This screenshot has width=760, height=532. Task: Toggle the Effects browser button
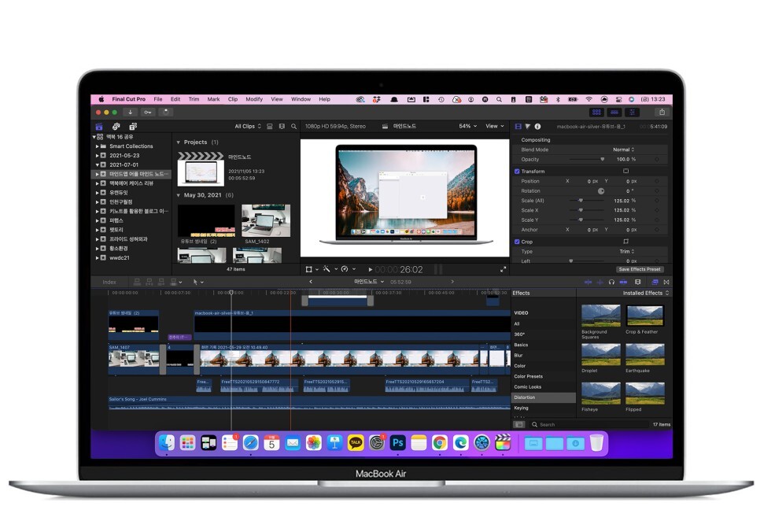click(x=655, y=282)
